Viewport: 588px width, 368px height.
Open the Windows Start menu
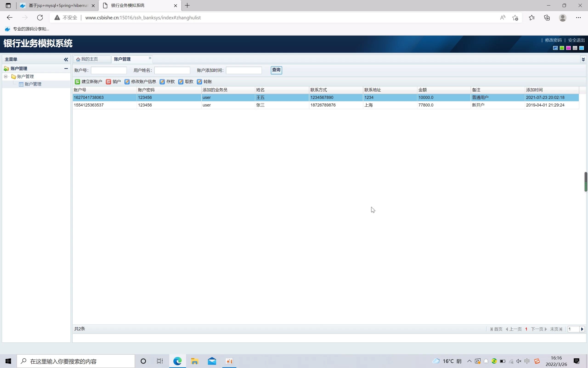click(8, 361)
